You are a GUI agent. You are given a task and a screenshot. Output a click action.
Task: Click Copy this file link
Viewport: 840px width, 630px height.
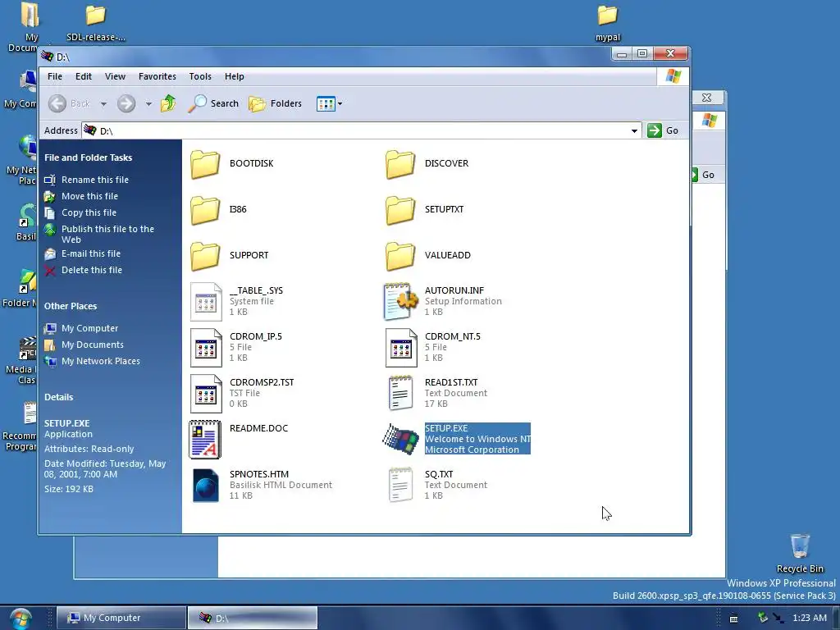pos(89,212)
